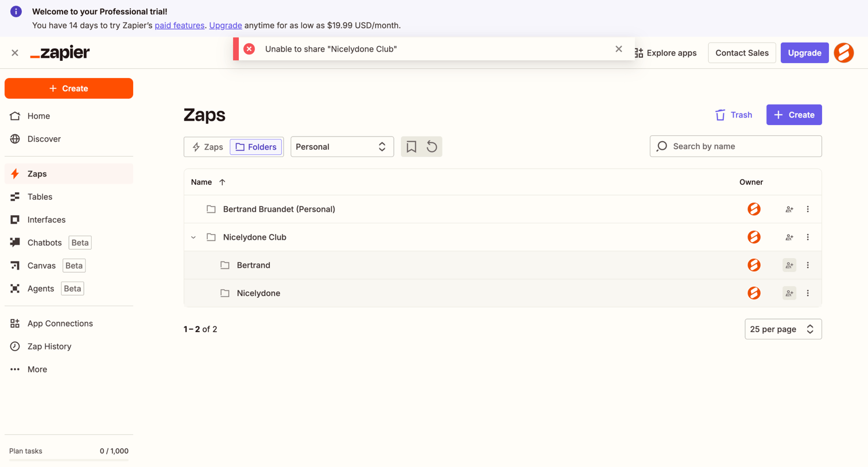The height and width of the screenshot is (467, 868).
Task: Switch to the Zaps view tab
Action: point(207,147)
